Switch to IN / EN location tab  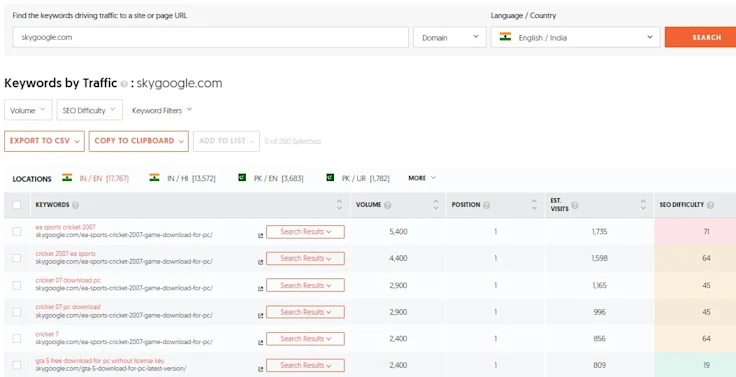[104, 178]
